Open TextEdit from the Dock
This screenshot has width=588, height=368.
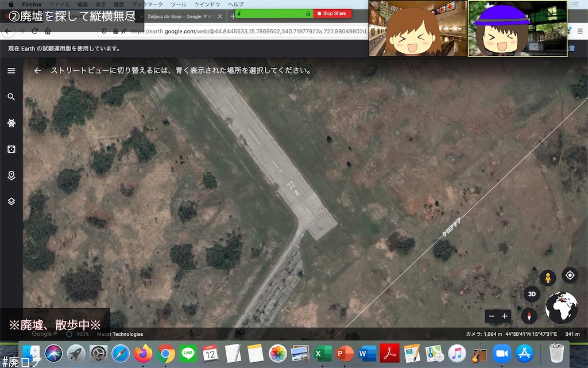233,354
